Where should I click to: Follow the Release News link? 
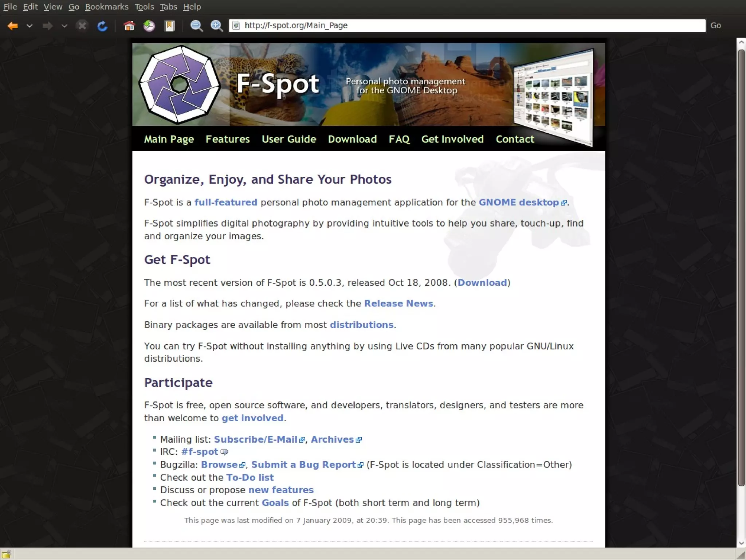[x=398, y=304]
